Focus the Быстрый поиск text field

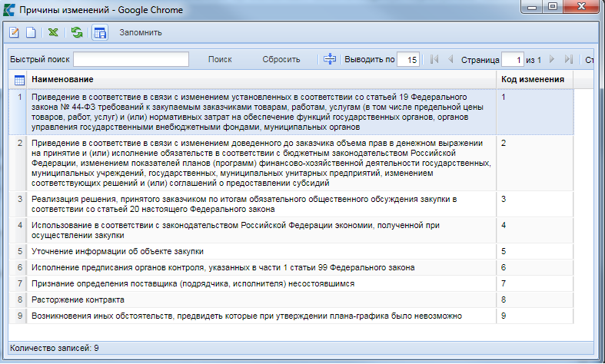pos(131,59)
